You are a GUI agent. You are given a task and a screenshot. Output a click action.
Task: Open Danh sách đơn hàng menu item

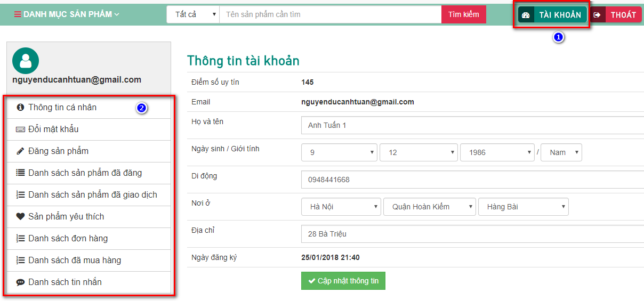tap(68, 238)
